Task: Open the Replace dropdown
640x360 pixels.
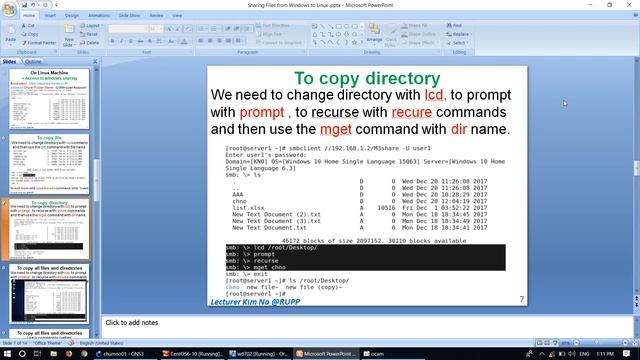Action: coord(459,34)
